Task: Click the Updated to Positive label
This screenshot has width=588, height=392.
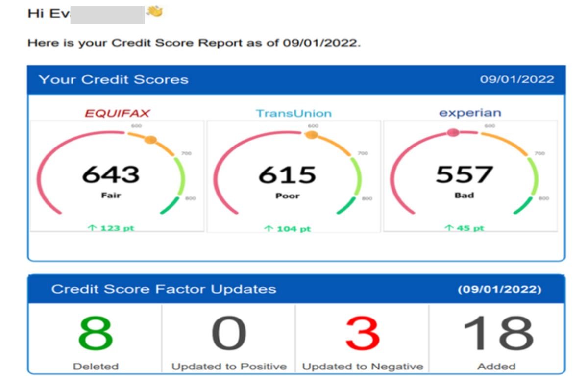Action: click(229, 366)
